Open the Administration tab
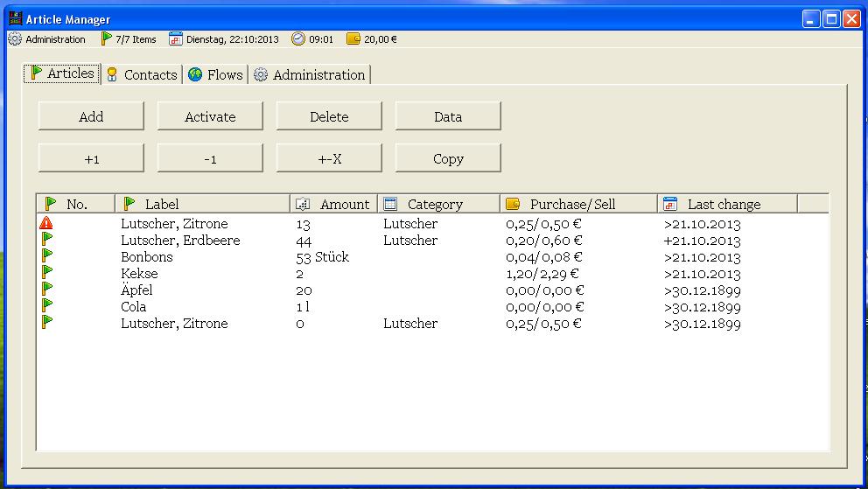This screenshot has height=489, width=868. coord(310,74)
